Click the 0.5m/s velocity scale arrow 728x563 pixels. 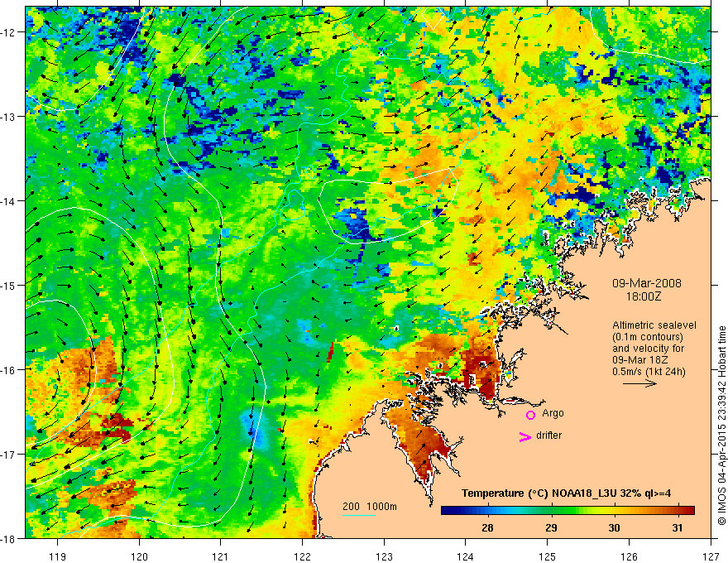(x=639, y=383)
